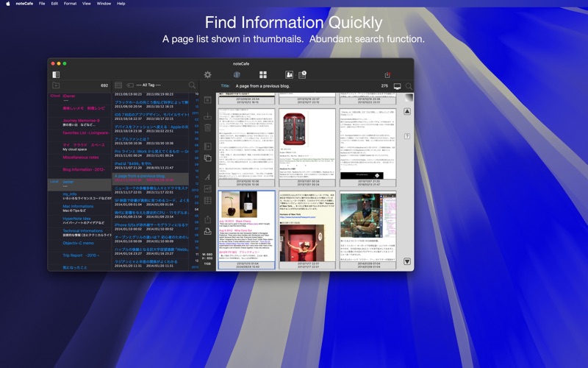Click the search icon beside monitor icon

409,86
